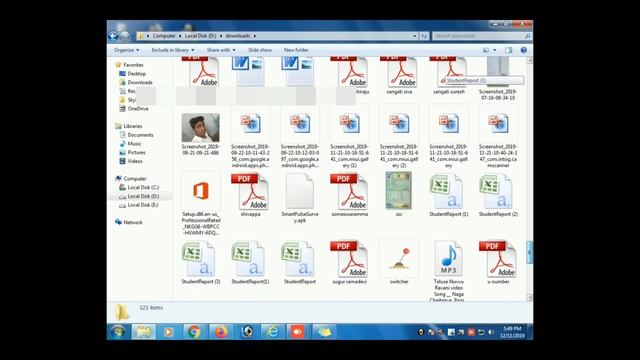Viewport: 640px width, 360px height.
Task: Open Desktop in Favorites
Action: [136, 74]
